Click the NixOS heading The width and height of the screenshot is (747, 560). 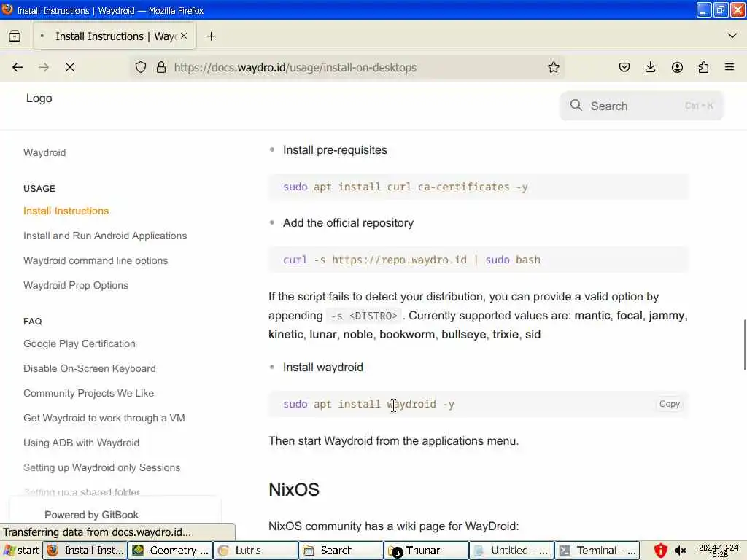click(294, 489)
